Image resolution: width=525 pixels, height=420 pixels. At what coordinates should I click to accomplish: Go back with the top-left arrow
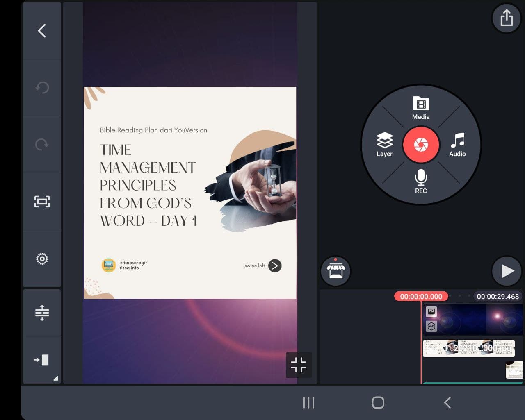click(42, 31)
